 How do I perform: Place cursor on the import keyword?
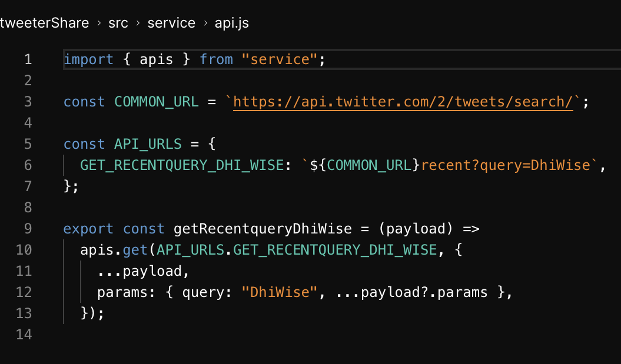88,60
